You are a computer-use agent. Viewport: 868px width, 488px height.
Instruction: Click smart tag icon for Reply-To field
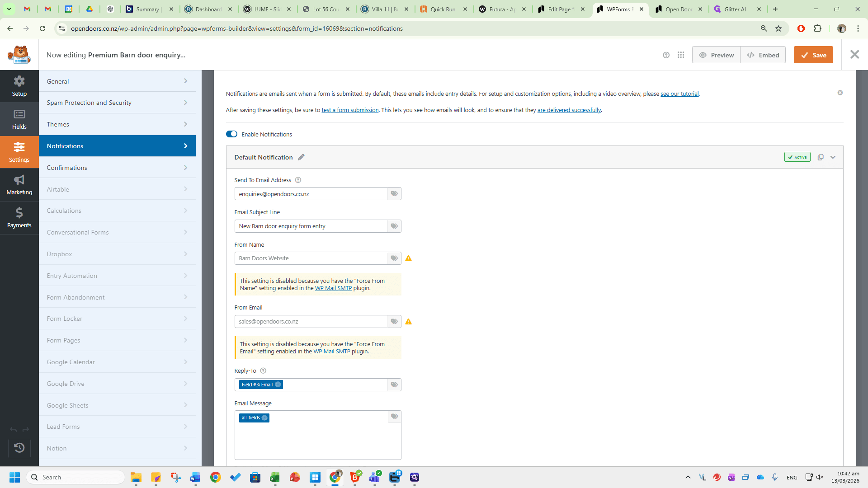pyautogui.click(x=394, y=385)
